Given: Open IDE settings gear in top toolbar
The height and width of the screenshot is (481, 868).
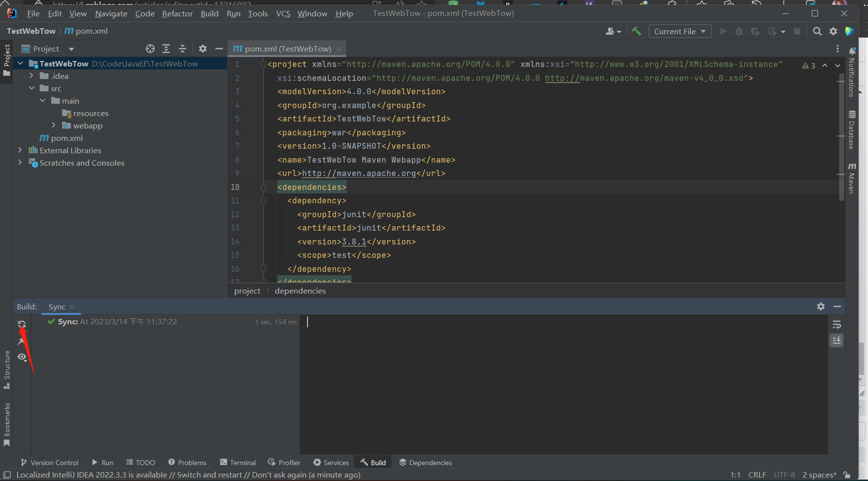Looking at the screenshot, I should point(833,31).
